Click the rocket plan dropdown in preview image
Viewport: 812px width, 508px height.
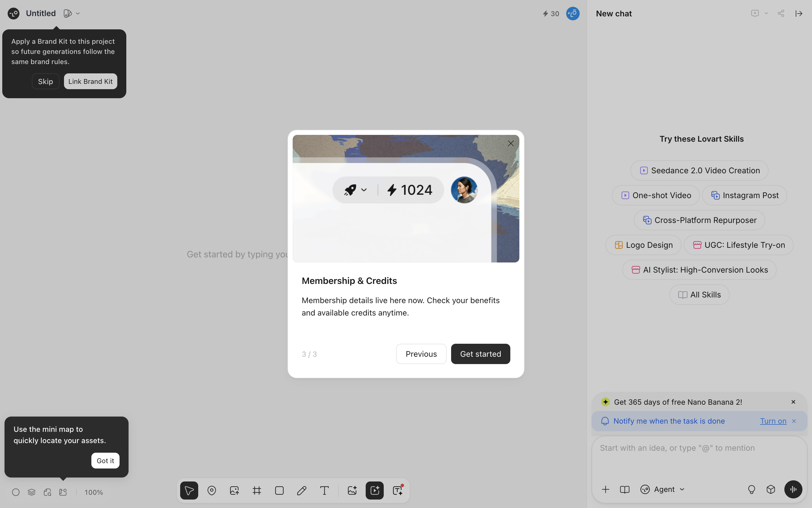[355, 190]
